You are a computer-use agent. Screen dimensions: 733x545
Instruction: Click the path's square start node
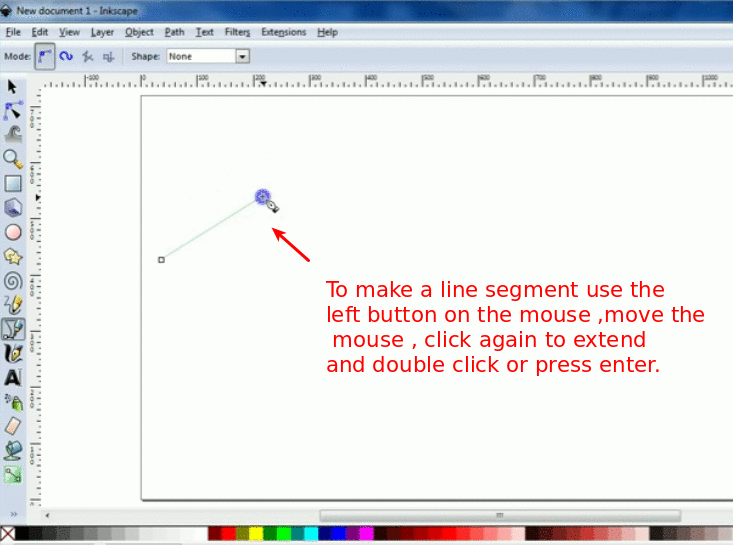161,260
